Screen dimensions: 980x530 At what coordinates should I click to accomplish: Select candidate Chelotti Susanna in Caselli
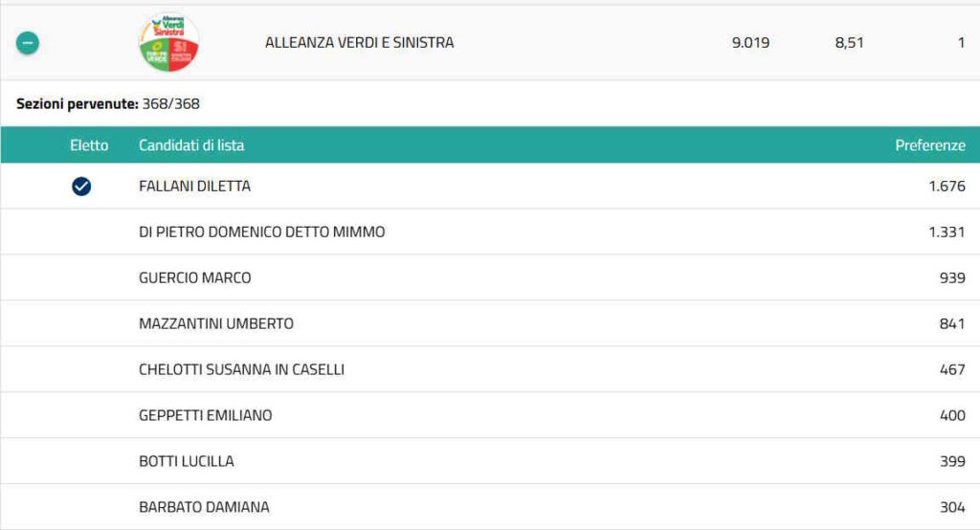tap(241, 370)
